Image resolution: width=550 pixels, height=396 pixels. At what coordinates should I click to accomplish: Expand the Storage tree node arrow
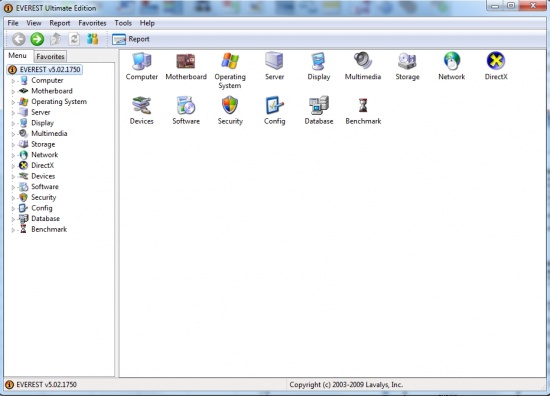(x=13, y=145)
